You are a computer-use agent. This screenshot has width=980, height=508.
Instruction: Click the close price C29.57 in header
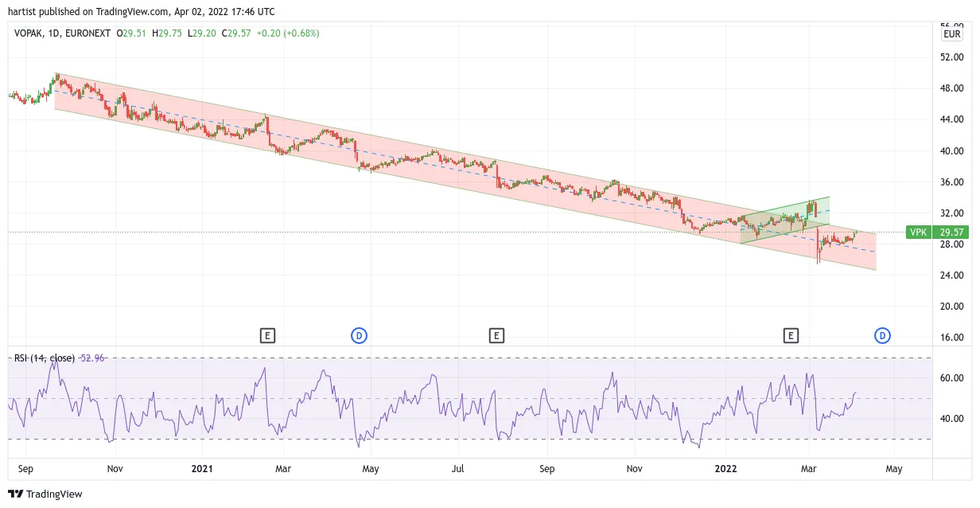(236, 33)
